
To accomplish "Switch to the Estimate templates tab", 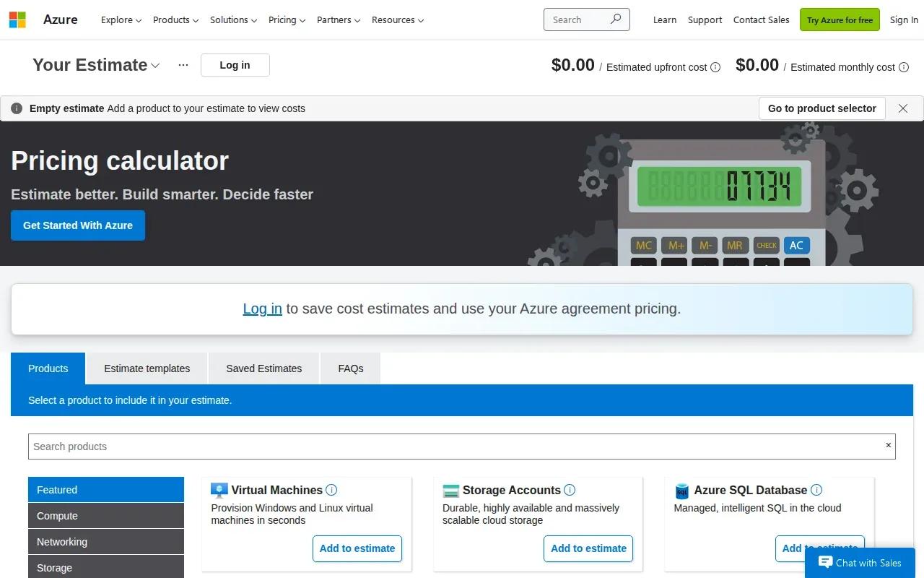I will click(x=147, y=368).
